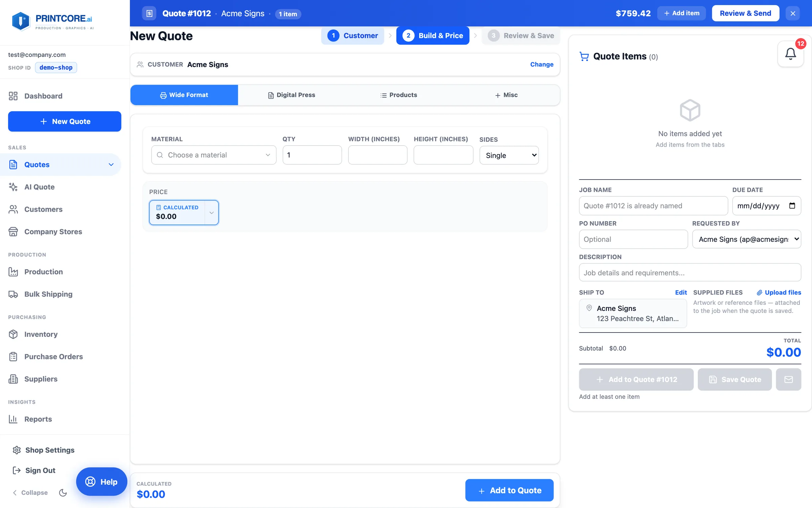Click the Quote Items cart icon
This screenshot has height=508, width=812.
584,56
